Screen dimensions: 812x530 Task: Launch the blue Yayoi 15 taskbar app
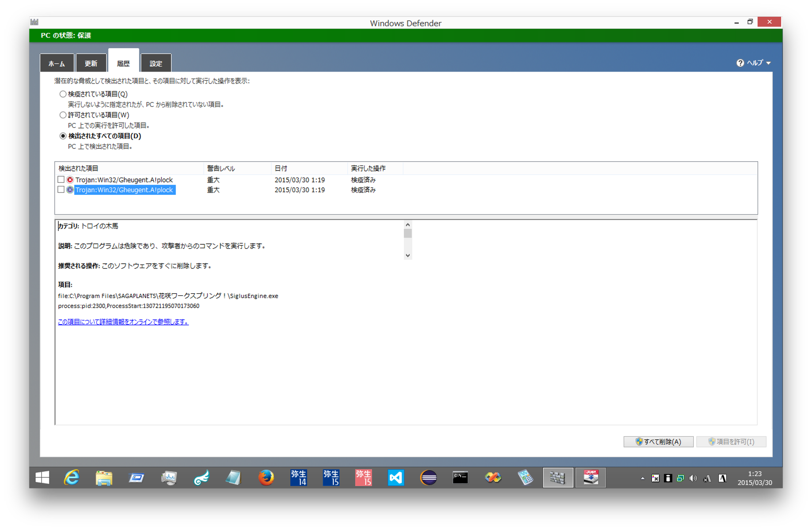click(x=331, y=477)
